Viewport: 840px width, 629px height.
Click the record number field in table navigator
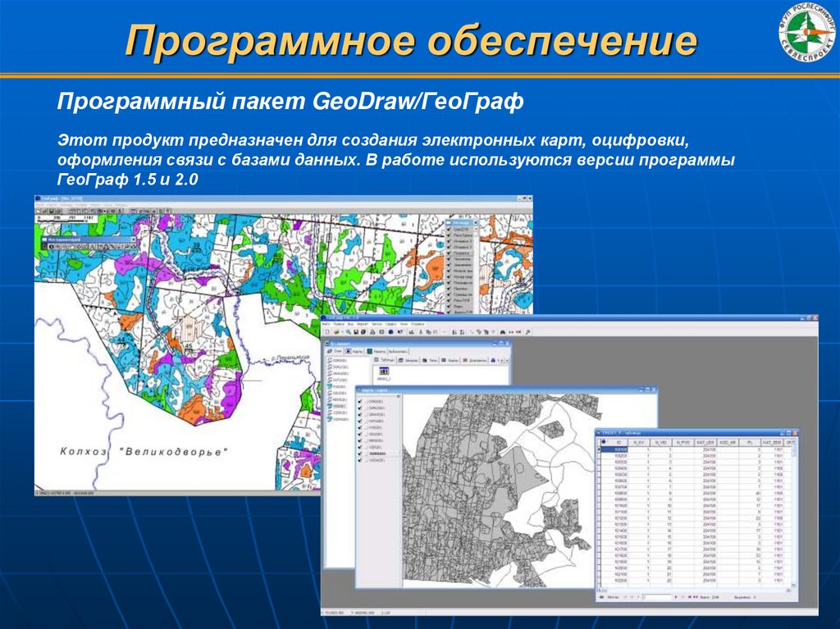coord(657,597)
